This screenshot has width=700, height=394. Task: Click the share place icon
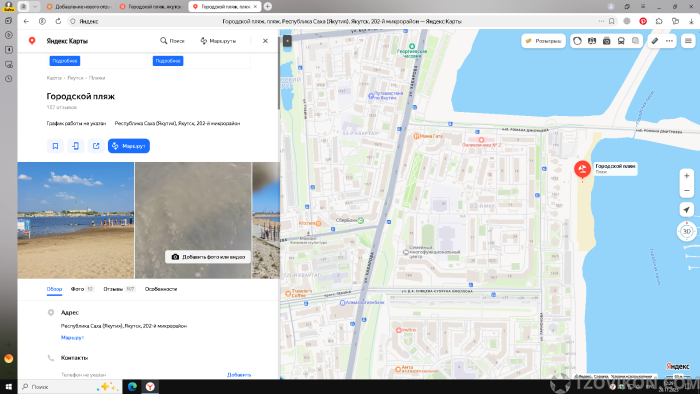click(96, 146)
